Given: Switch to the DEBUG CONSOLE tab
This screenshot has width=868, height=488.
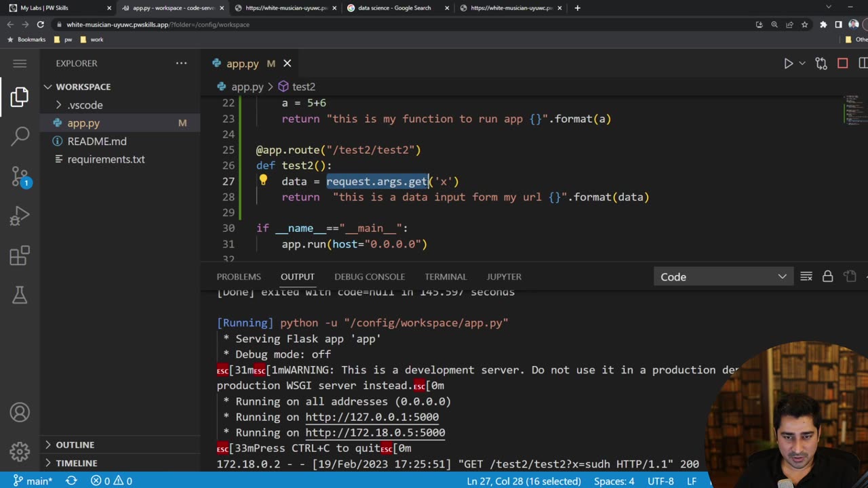Looking at the screenshot, I should [370, 277].
